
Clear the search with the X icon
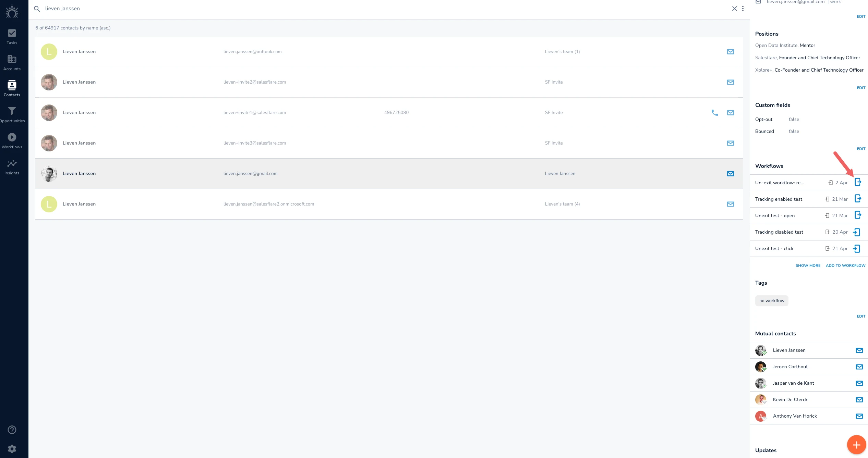tap(735, 9)
